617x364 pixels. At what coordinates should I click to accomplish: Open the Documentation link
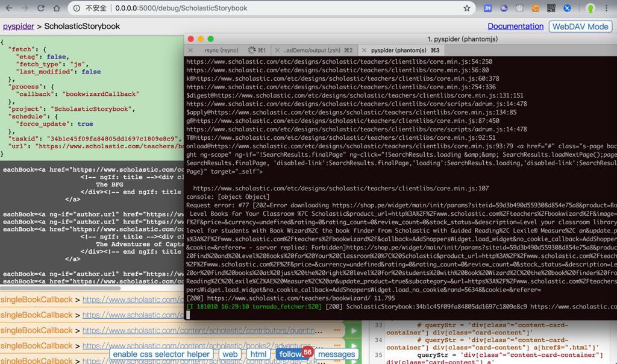point(516,27)
